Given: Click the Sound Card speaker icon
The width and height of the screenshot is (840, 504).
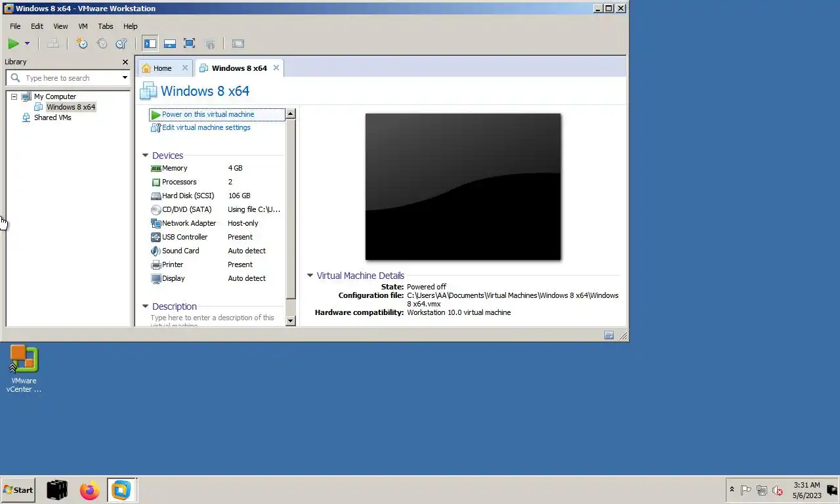Looking at the screenshot, I should [156, 251].
